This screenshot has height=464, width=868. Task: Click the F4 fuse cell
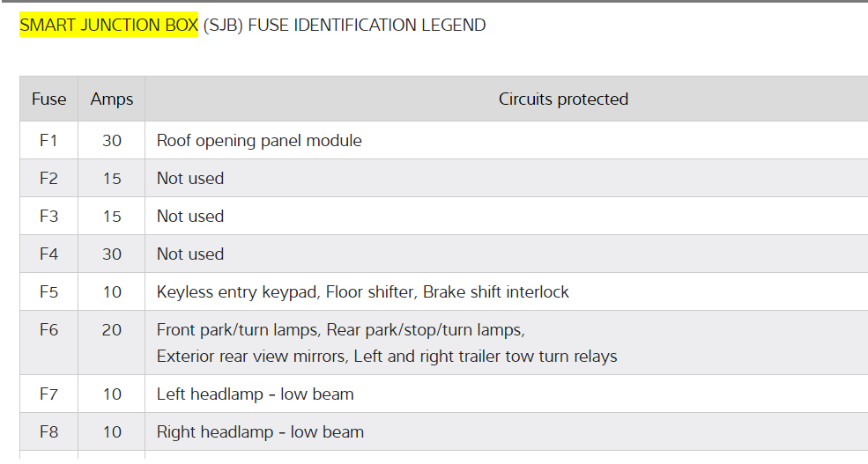(48, 254)
